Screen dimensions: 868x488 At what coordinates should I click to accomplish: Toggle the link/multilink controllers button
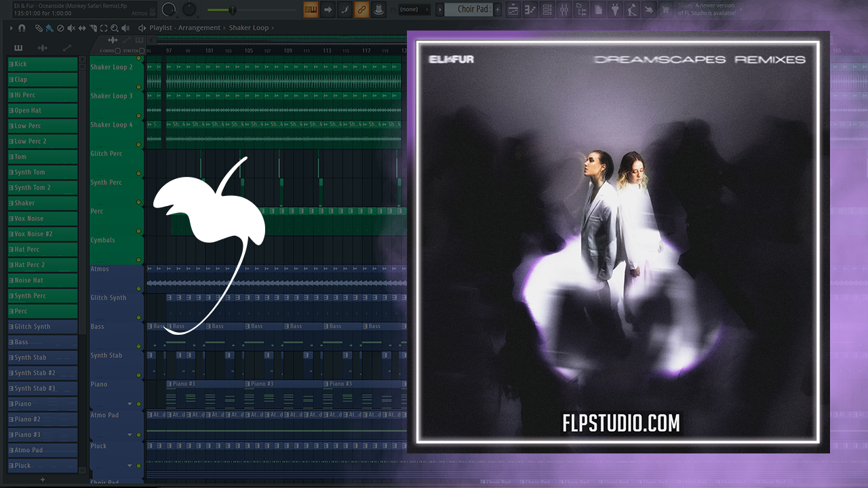point(361,9)
